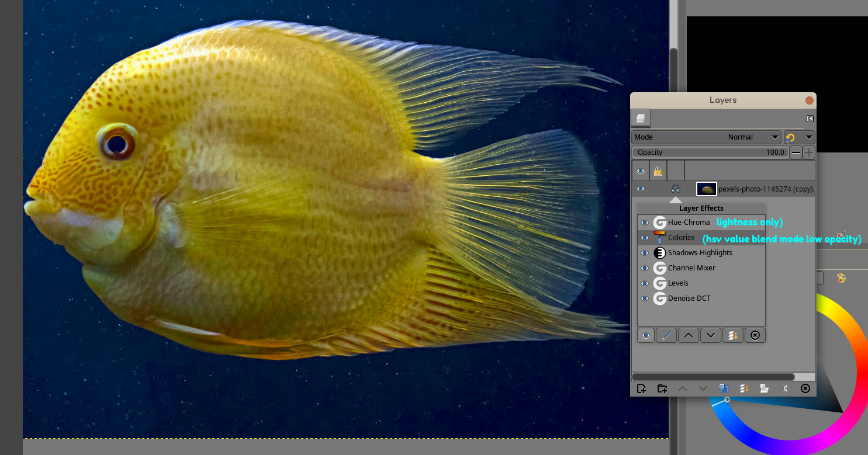Create a new layer
Screen dimensions: 868x455
pos(642,388)
